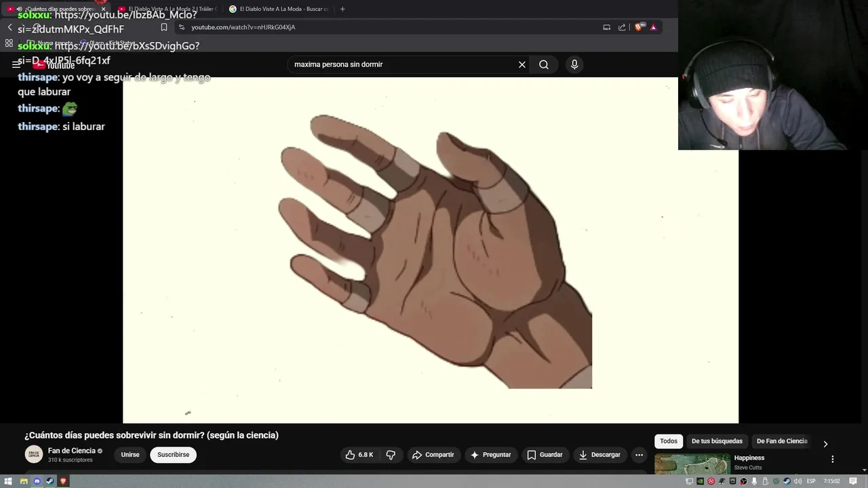The width and height of the screenshot is (868, 488).
Task: Close the '¿Cuántos días puedes sobrevivir' browser tab
Action: click(103, 9)
